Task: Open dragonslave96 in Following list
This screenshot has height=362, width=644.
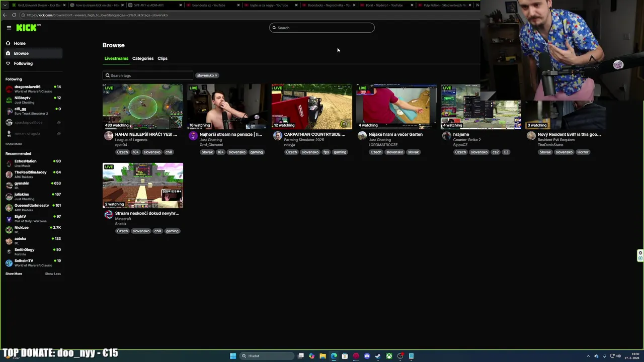Action: coord(33,89)
